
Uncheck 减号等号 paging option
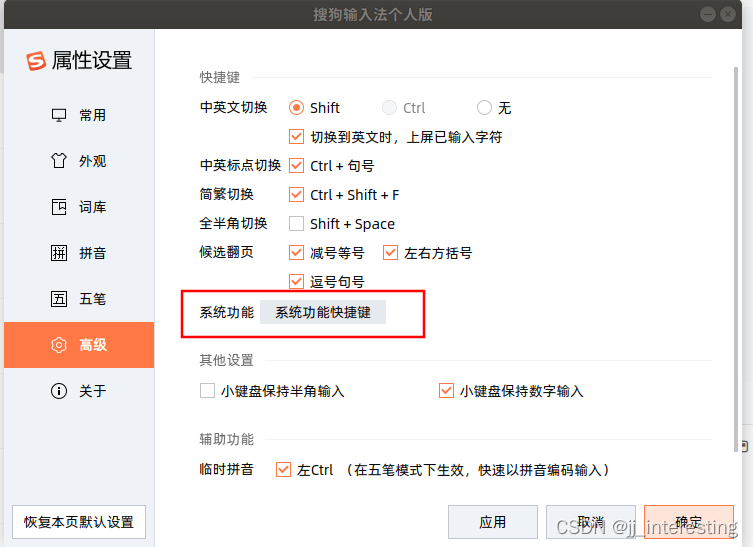click(x=296, y=253)
